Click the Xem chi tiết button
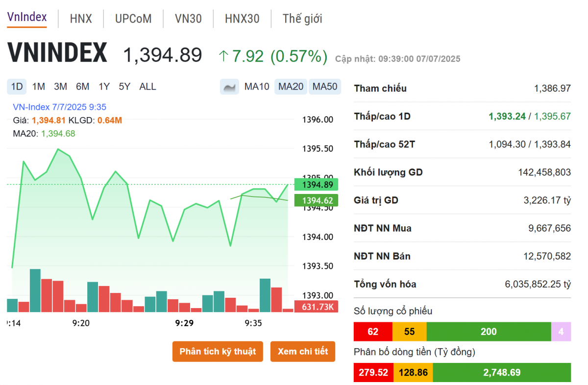Viewport: 588px width, 385px height. [303, 352]
